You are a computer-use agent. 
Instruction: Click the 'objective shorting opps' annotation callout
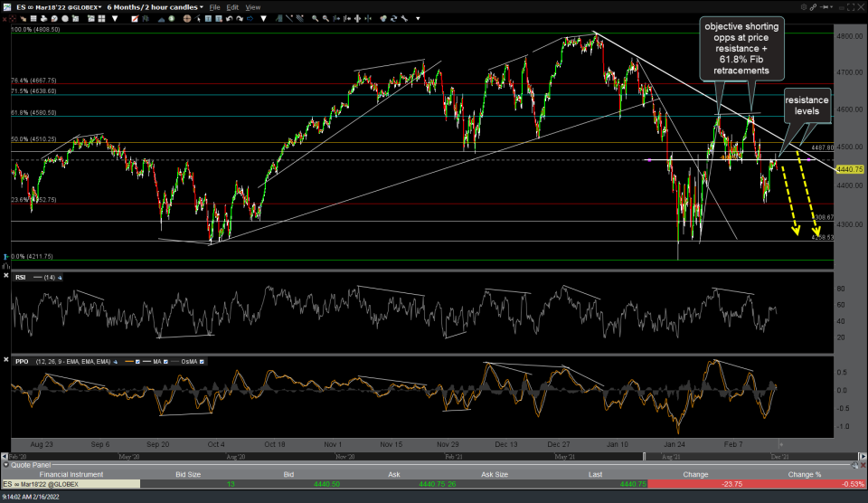[741, 48]
